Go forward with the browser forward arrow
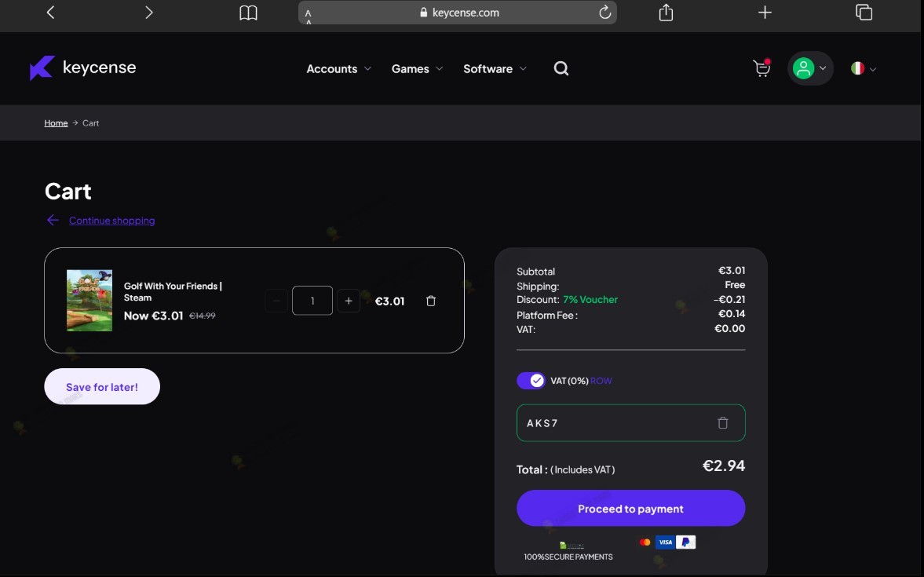The image size is (924, 577). coord(148,13)
